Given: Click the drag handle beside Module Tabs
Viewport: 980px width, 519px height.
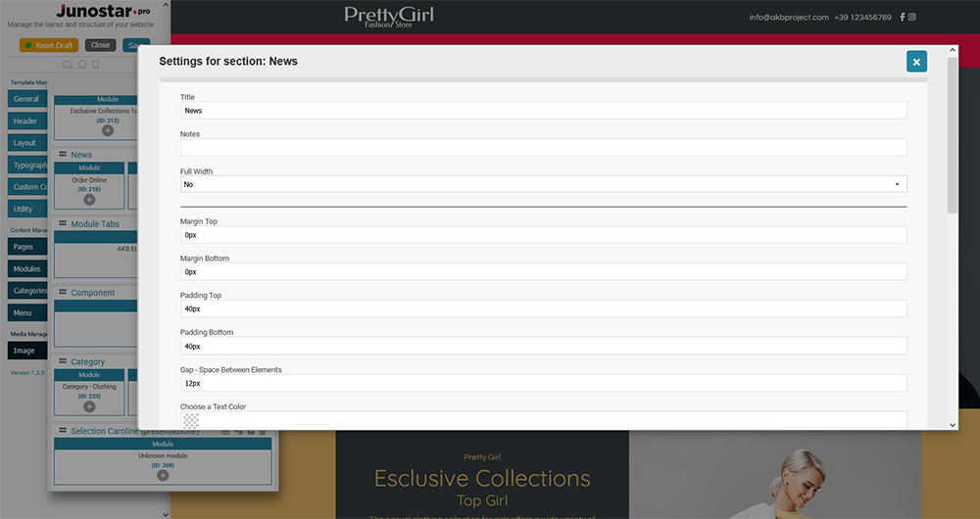Looking at the screenshot, I should (x=63, y=224).
